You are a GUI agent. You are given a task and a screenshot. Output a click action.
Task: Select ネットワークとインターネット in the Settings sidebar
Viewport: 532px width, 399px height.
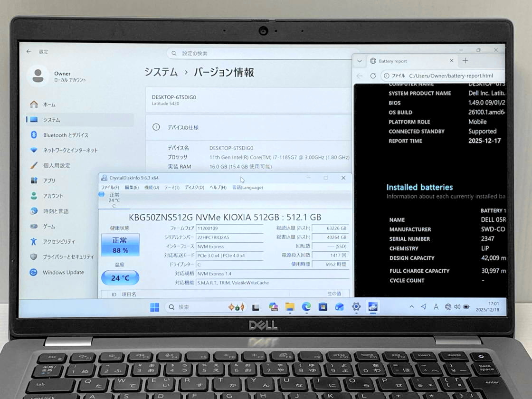pos(70,150)
